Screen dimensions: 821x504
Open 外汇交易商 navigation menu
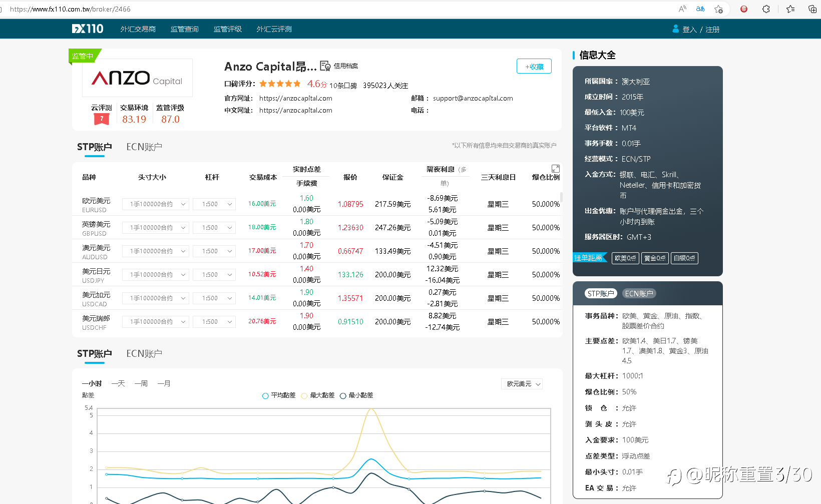point(138,29)
